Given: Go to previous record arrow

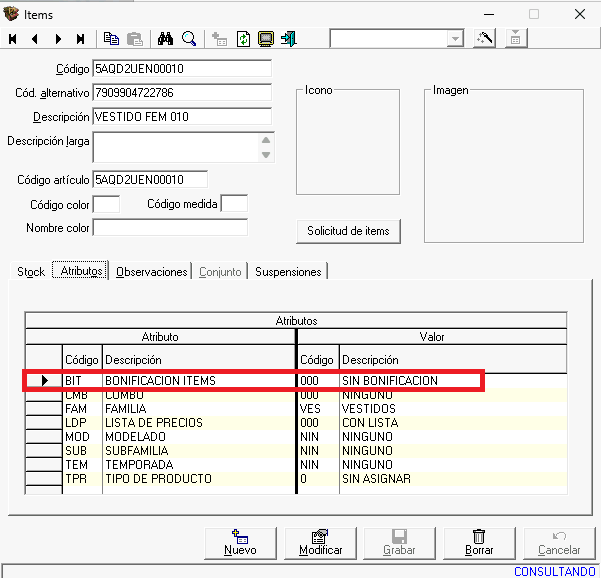Looking at the screenshot, I should pos(35,39).
